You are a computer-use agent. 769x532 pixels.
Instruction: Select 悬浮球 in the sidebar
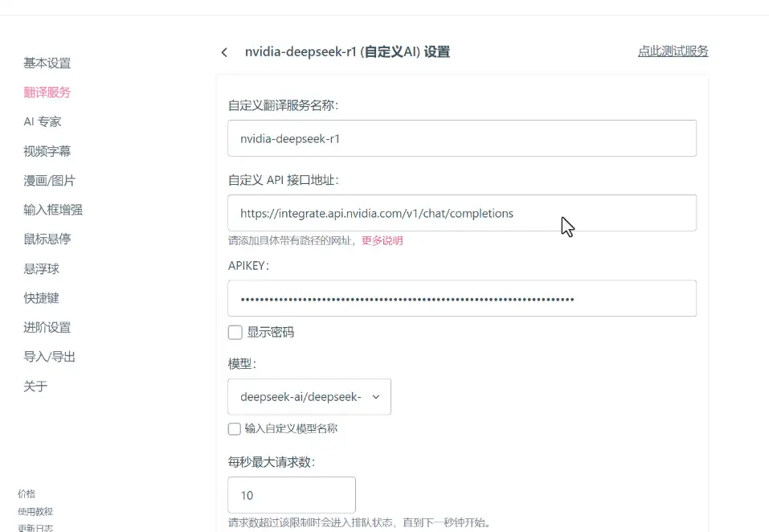point(43,268)
